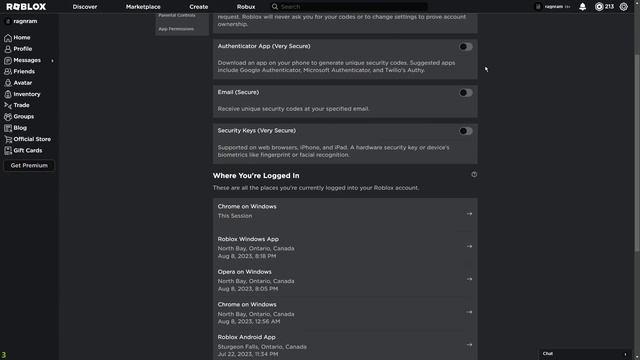Click the Gift Cards link text
Screen dimensions: 640x360
pos(28,151)
